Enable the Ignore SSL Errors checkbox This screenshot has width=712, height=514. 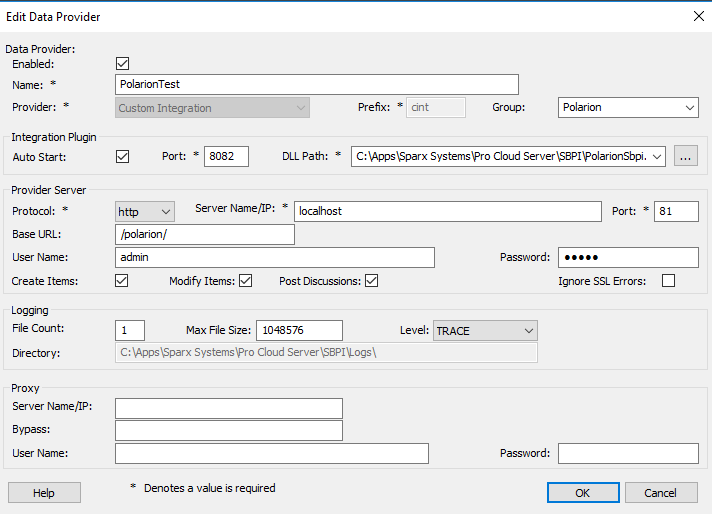(668, 281)
